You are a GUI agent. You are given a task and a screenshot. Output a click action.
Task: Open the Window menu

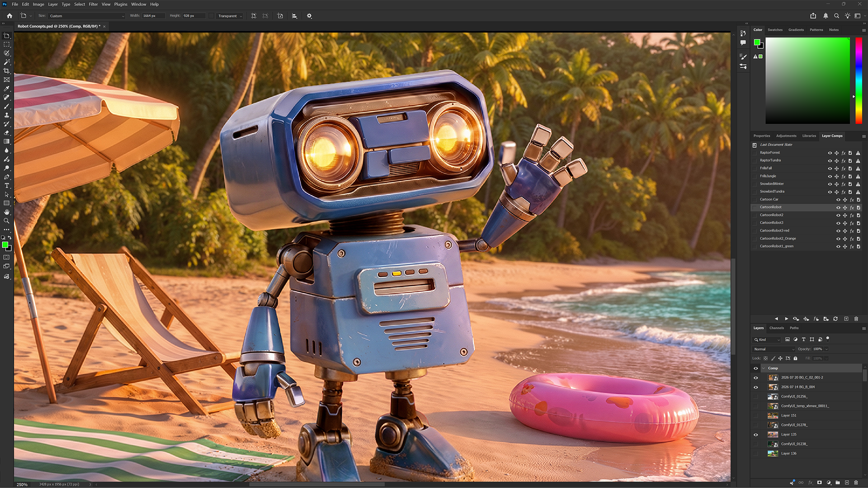tap(139, 4)
